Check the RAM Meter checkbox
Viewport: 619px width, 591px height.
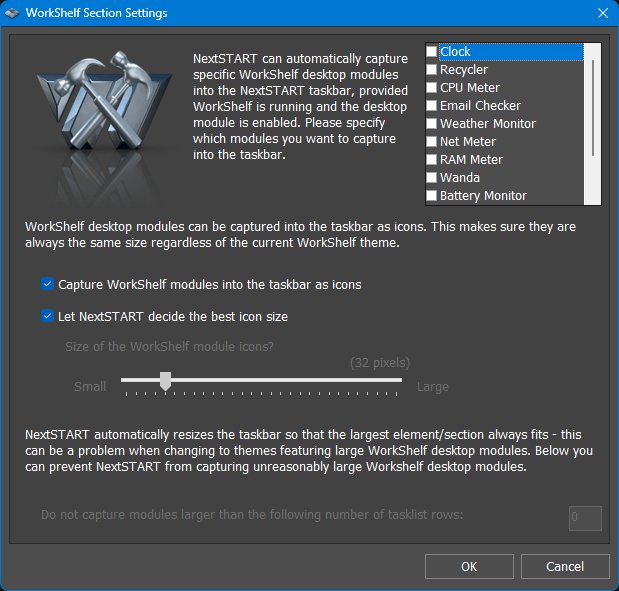(x=431, y=159)
